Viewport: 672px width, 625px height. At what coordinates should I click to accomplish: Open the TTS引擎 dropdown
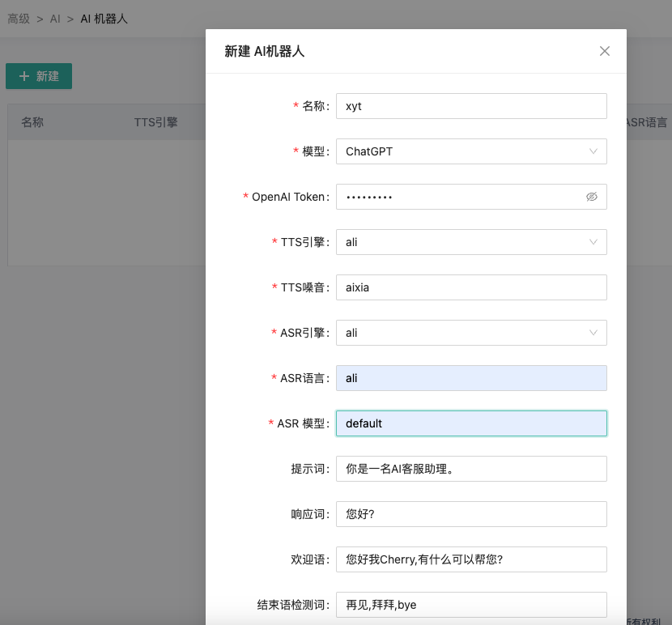point(471,242)
